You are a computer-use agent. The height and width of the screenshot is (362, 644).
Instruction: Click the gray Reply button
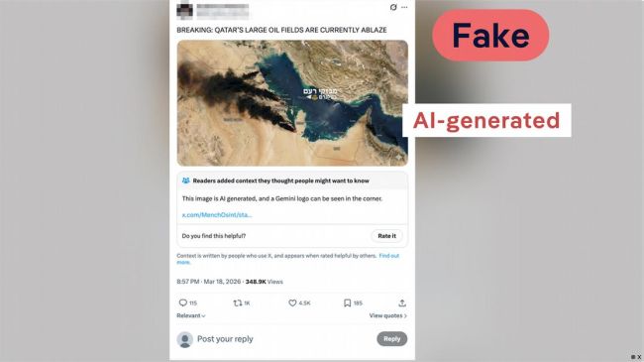391,339
